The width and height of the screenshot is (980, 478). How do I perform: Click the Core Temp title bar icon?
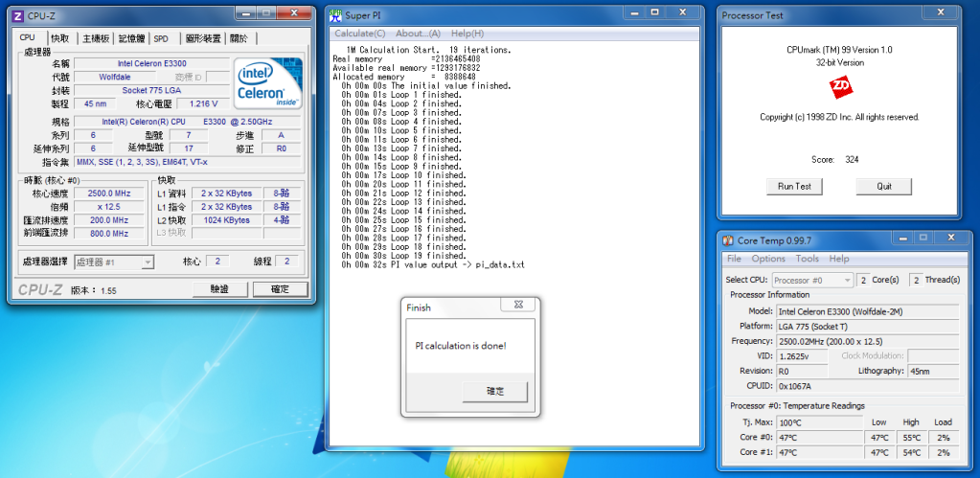[727, 240]
